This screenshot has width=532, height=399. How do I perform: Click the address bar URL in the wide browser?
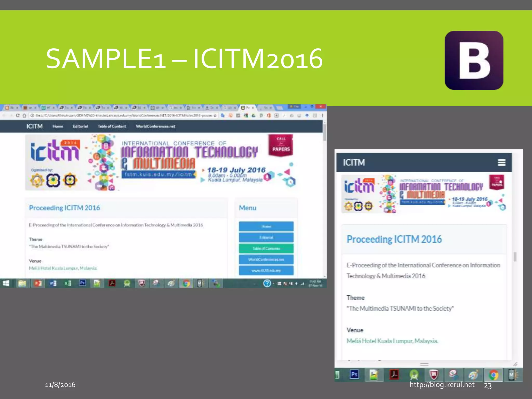124,116
